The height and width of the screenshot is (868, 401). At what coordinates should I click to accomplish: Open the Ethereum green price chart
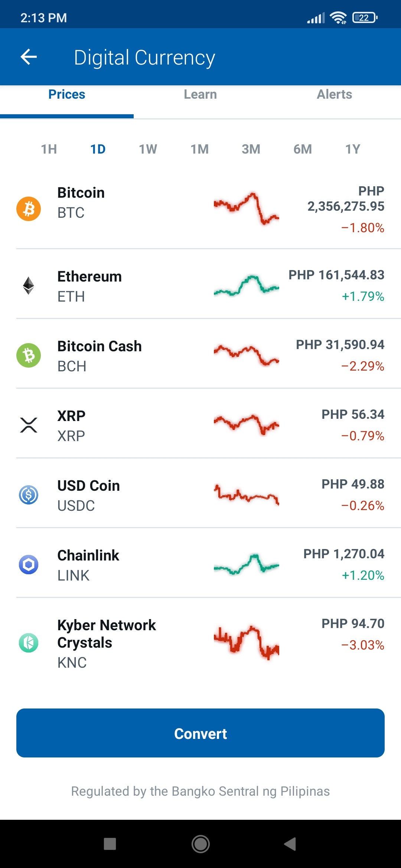(246, 286)
